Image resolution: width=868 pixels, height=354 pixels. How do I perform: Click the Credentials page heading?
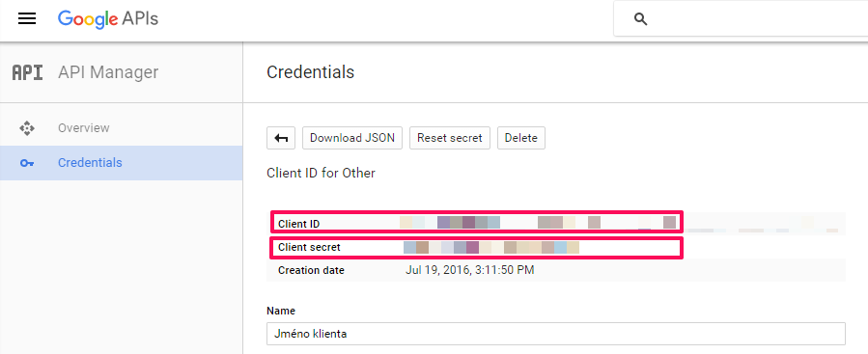coord(311,72)
